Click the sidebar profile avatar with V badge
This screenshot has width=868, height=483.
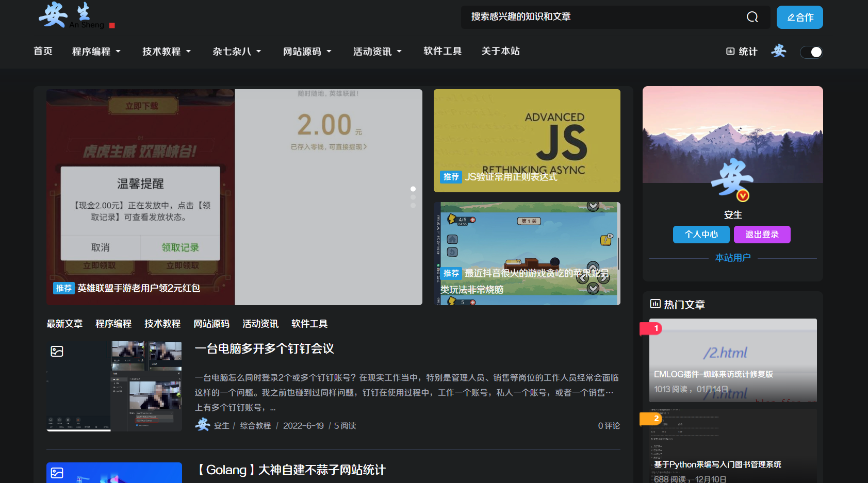[732, 179]
